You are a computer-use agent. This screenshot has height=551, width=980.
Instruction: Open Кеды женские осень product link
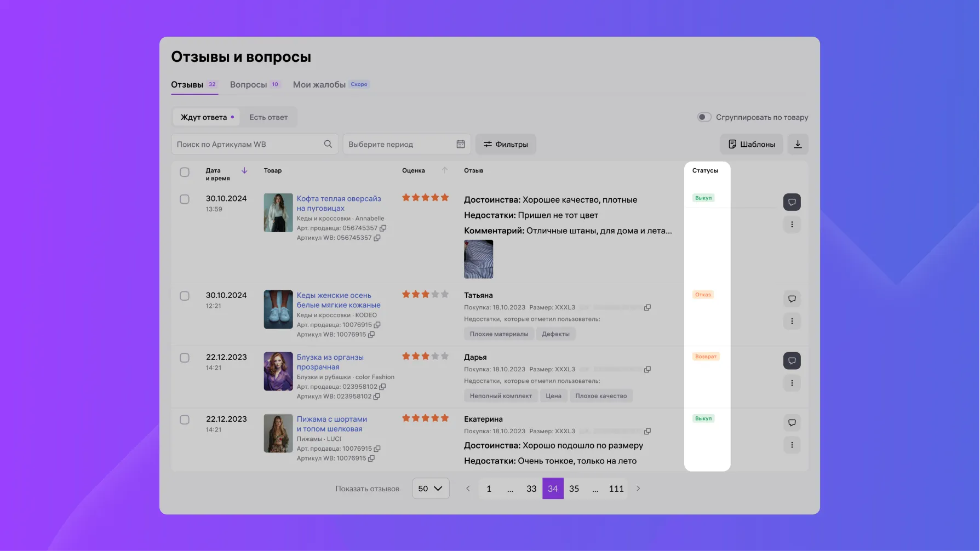339,300
